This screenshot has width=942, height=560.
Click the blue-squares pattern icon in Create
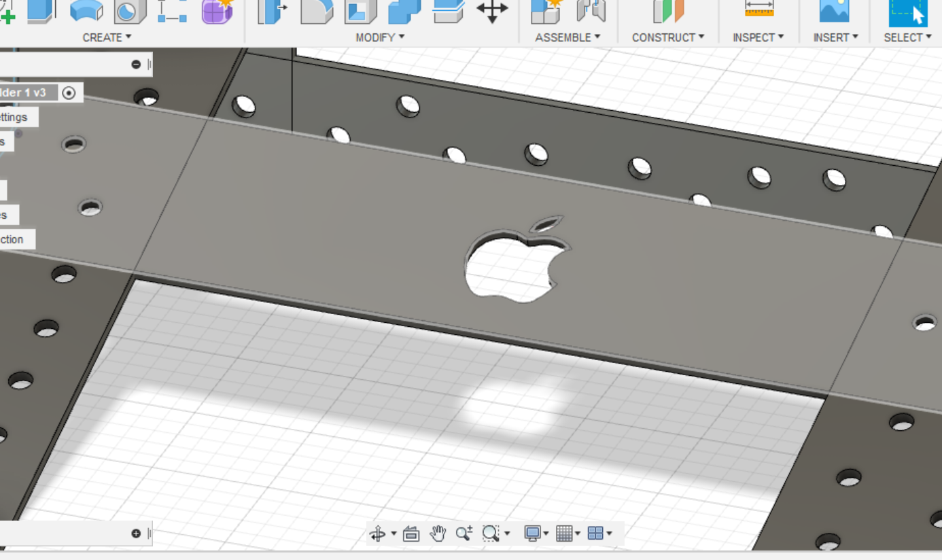pyautogui.click(x=173, y=12)
